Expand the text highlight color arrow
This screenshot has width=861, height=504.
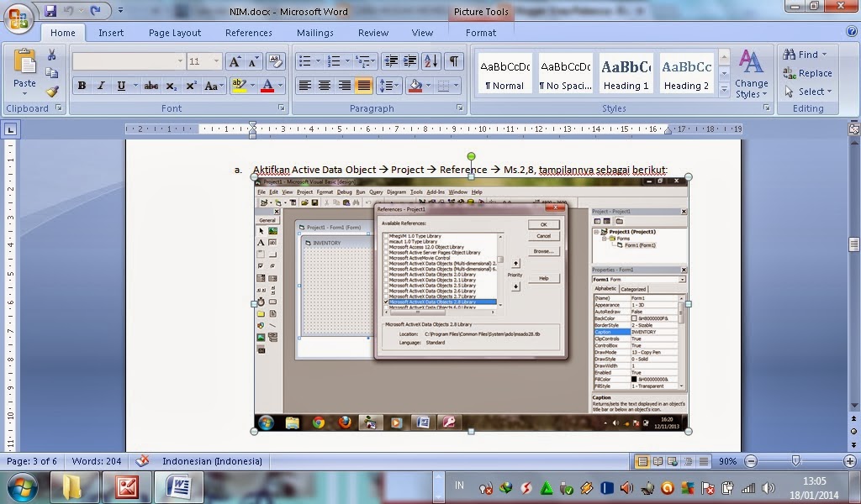pos(252,86)
